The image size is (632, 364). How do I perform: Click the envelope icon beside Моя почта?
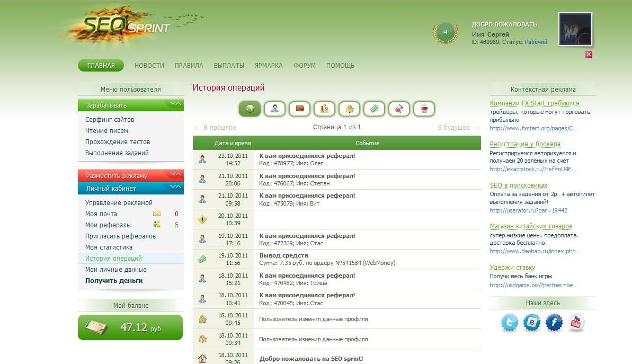(157, 214)
